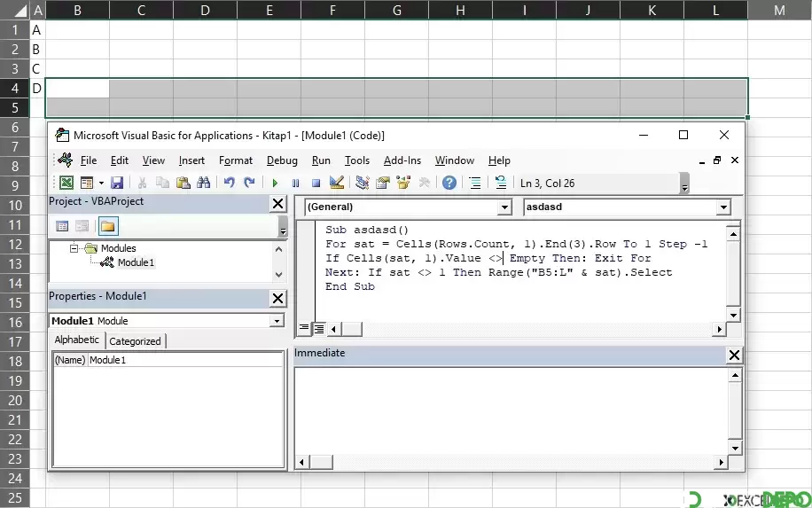Save the workbook with the floppy icon
Screen dimensions: 812x508
(117, 183)
